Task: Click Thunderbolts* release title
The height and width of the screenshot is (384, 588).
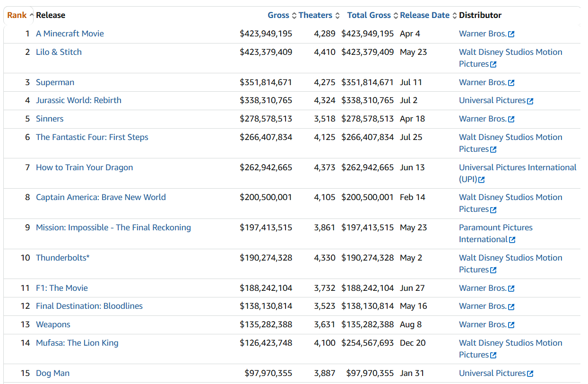Action: click(x=63, y=258)
